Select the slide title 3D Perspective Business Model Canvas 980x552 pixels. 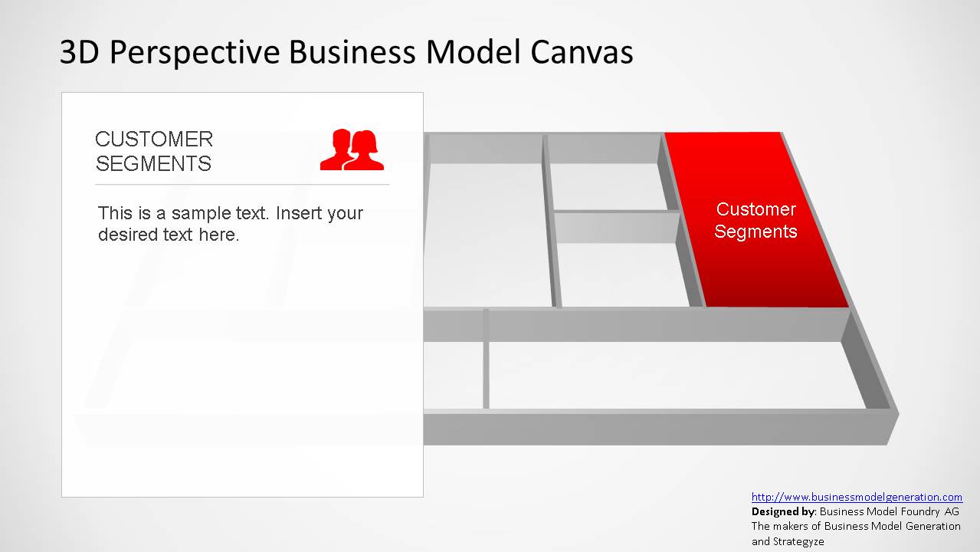[346, 52]
